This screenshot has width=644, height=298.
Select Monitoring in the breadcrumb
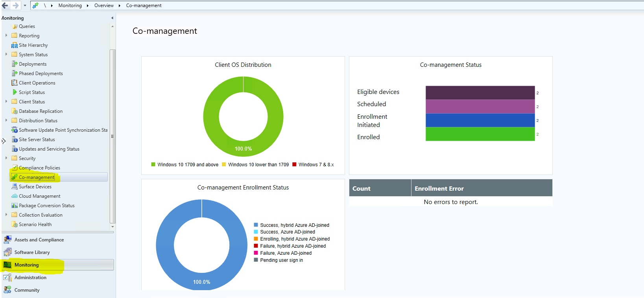[x=70, y=6]
